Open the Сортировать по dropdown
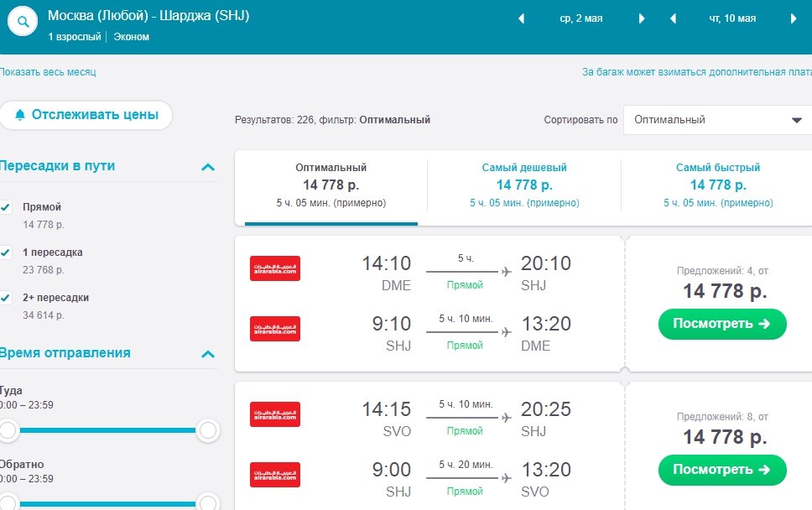 click(x=717, y=120)
